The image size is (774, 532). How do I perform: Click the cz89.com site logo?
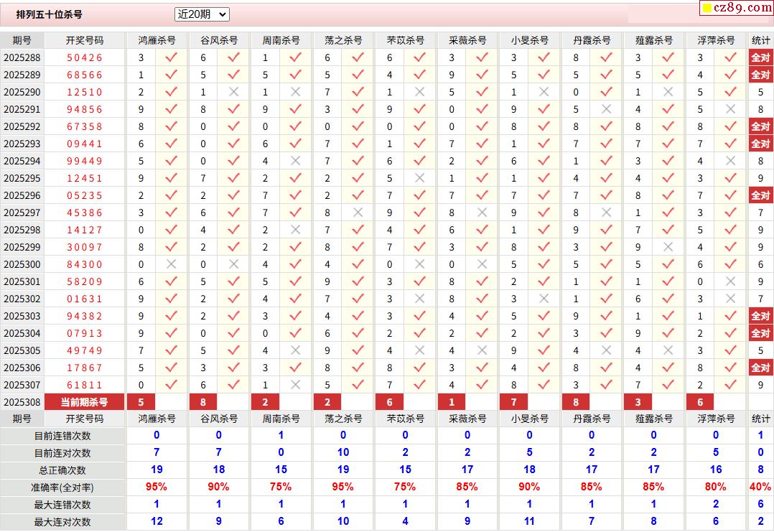tap(736, 8)
